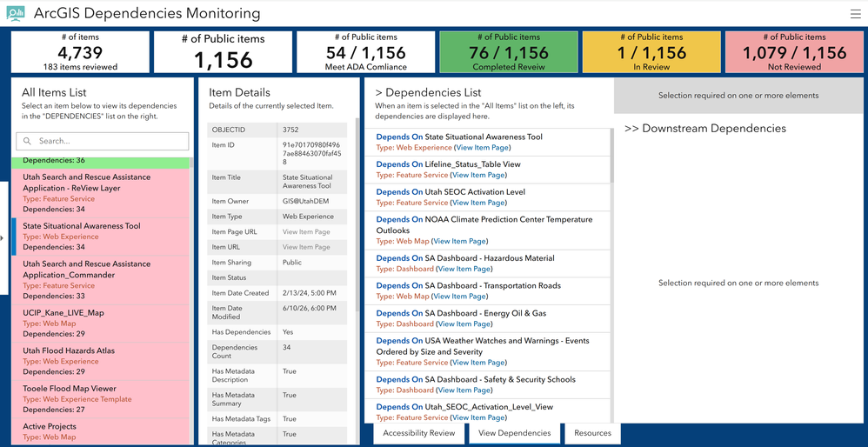Switch to the View Dependencies tab
This screenshot has height=447, width=868.
coord(515,433)
